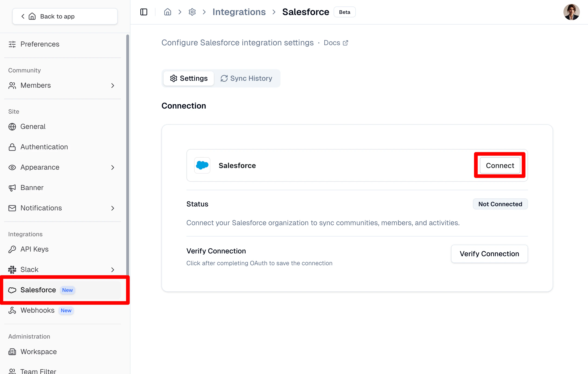Select the Settings tab

[x=189, y=78]
